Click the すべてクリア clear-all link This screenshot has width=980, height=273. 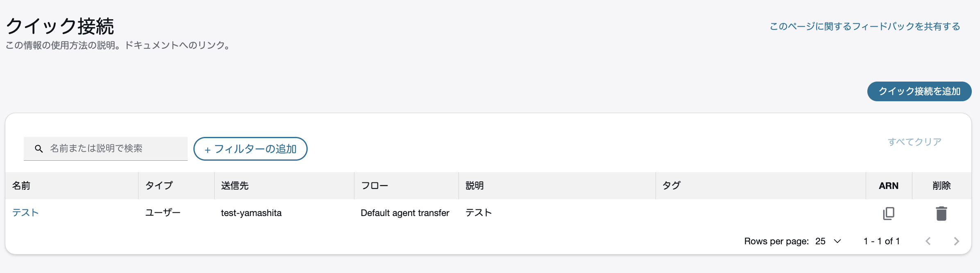pyautogui.click(x=915, y=142)
